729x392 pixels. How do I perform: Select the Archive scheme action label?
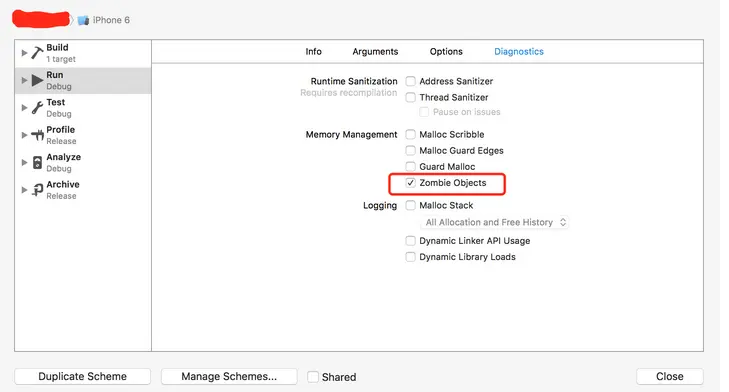click(63, 185)
